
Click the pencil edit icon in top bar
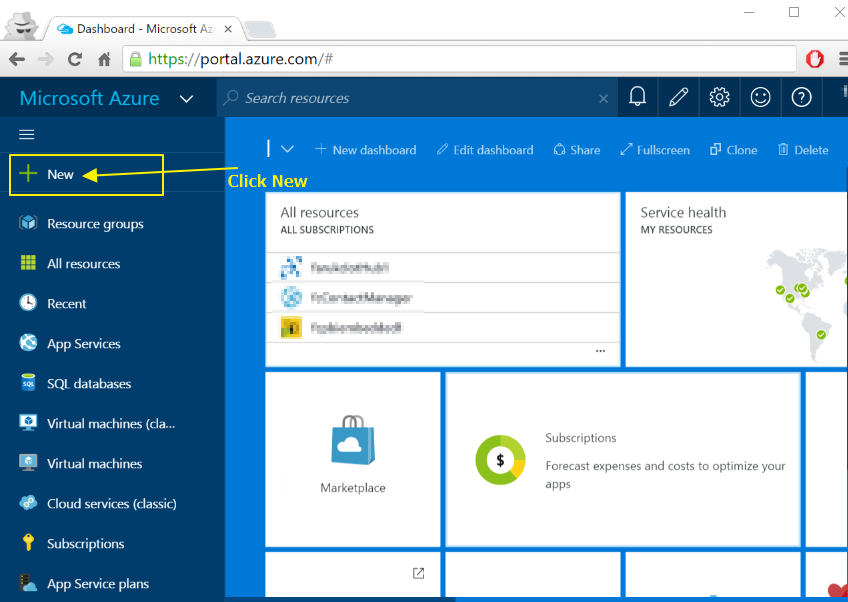pyautogui.click(x=678, y=97)
